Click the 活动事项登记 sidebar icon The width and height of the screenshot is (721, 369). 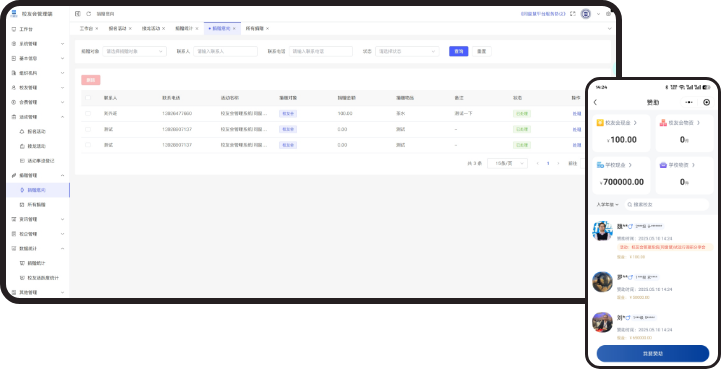coord(22,161)
